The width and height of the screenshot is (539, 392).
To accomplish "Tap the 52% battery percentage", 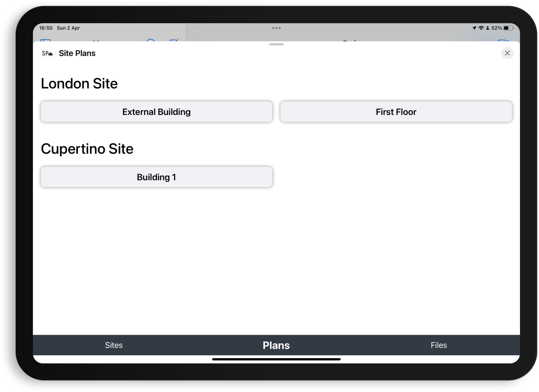I will [497, 28].
